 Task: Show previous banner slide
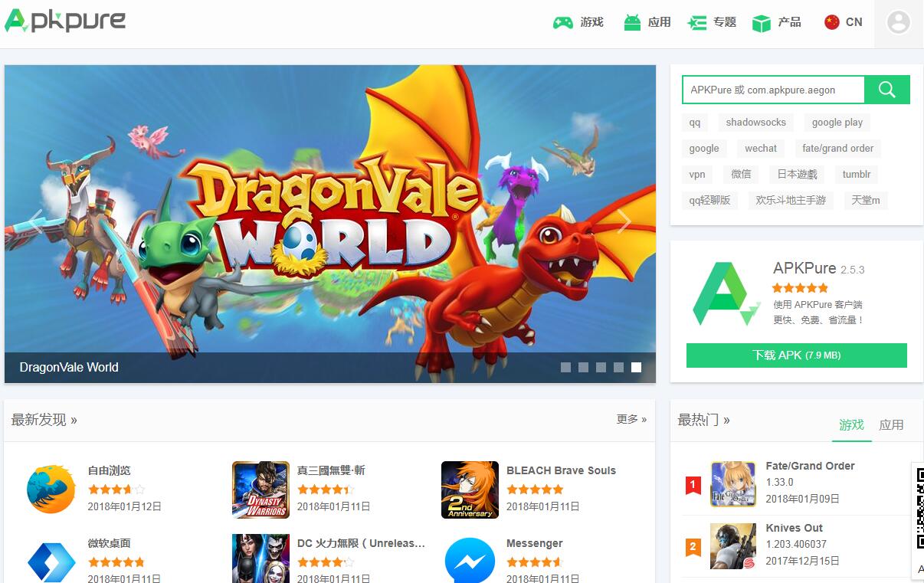35,221
